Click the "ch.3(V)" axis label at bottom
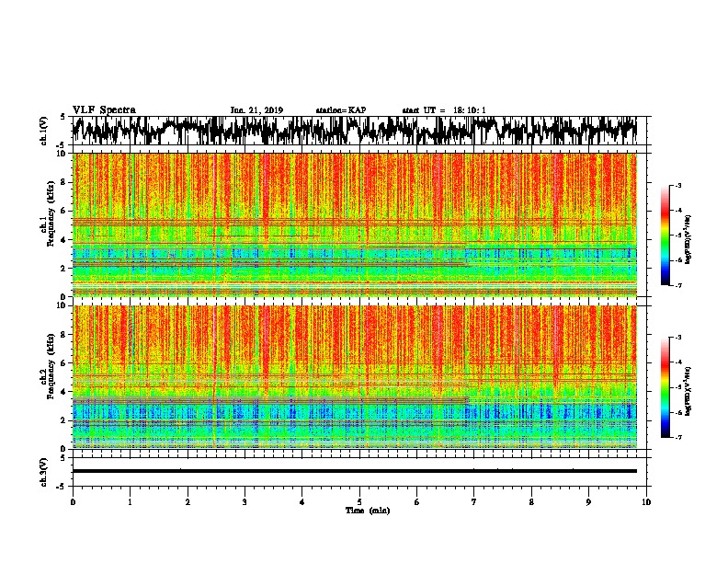This screenshot has width=728, height=563. click(43, 472)
